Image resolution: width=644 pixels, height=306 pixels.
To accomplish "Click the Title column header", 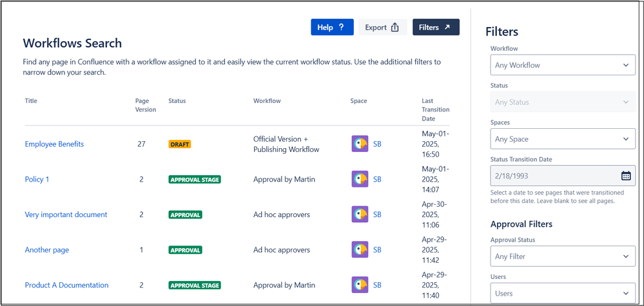I will click(31, 100).
